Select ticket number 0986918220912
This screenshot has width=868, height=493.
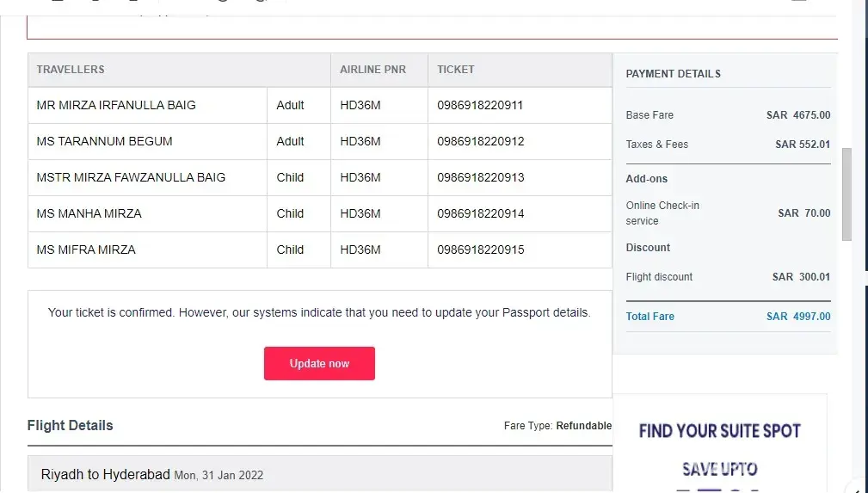[x=480, y=141]
